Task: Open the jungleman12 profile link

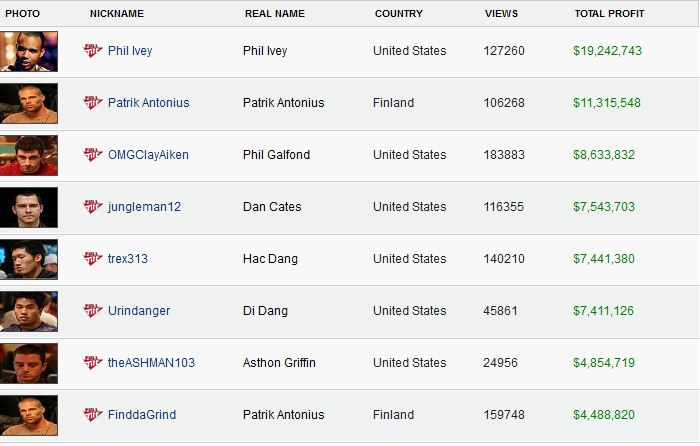Action: tap(144, 207)
